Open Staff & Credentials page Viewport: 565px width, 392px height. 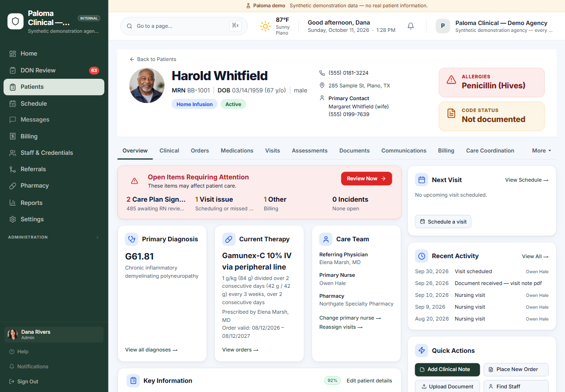click(54, 153)
